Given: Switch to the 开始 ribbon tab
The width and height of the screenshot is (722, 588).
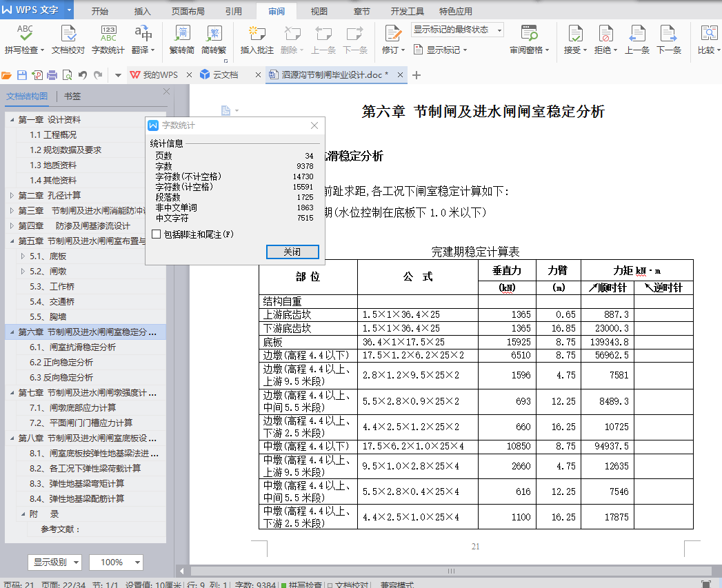Looking at the screenshot, I should point(99,11).
